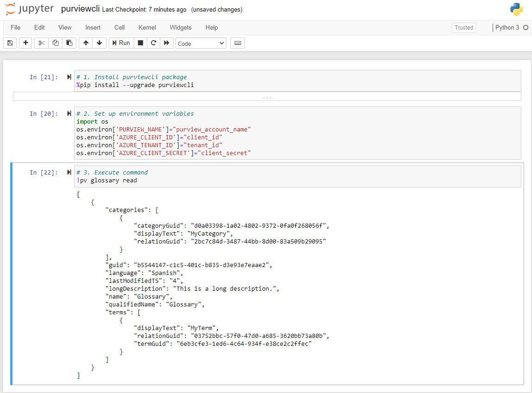Image resolution: width=532 pixels, height=393 pixels.
Task: Open the File menu
Action: 15,27
